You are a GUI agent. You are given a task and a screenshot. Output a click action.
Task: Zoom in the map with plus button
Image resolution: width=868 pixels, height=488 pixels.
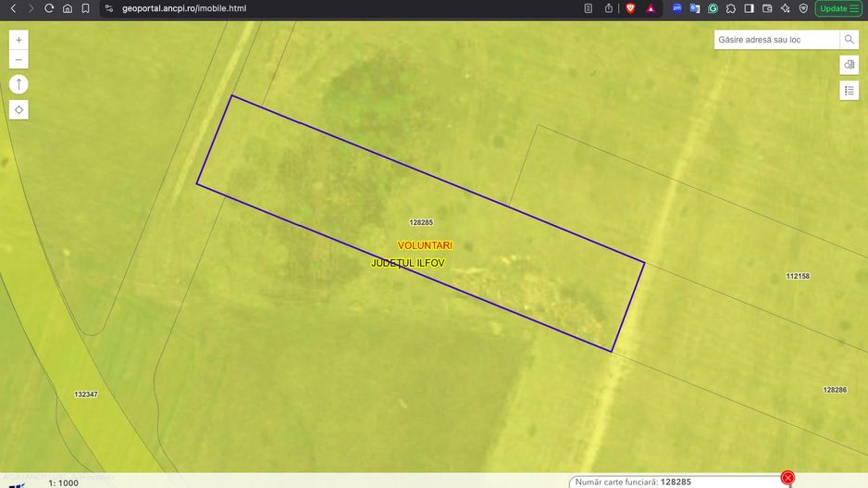pyautogui.click(x=19, y=41)
